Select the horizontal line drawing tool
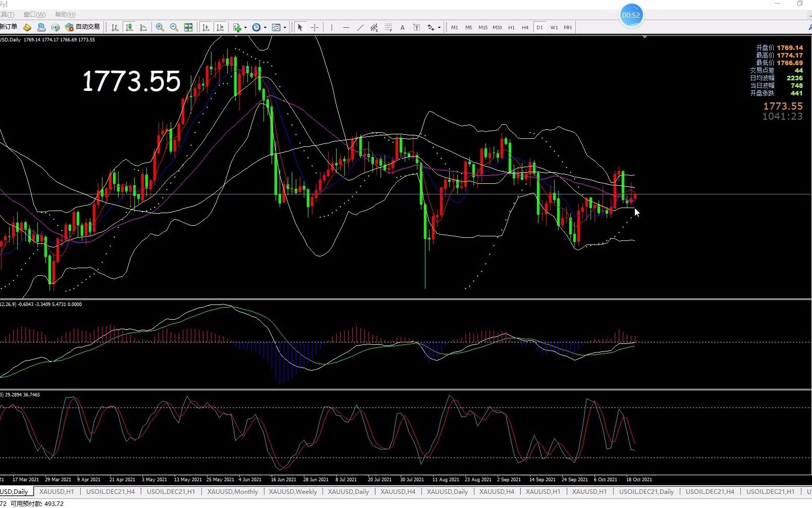Viewport: 812px width, 508px height. [346, 27]
